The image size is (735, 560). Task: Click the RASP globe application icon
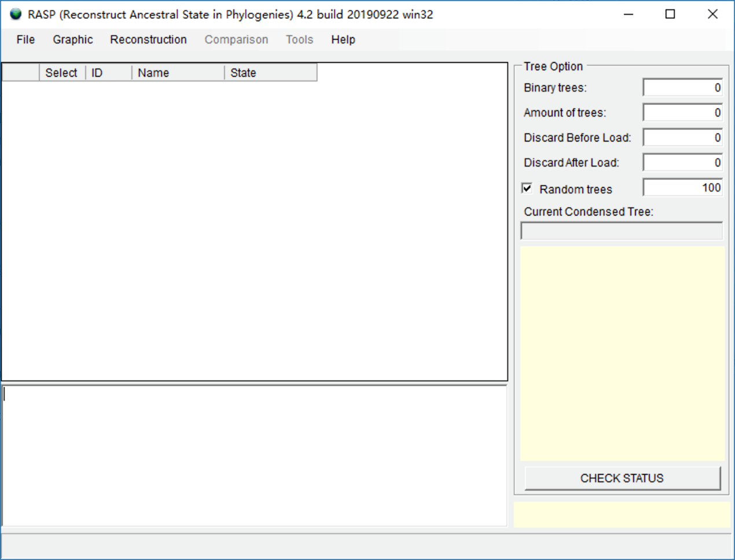coord(16,14)
